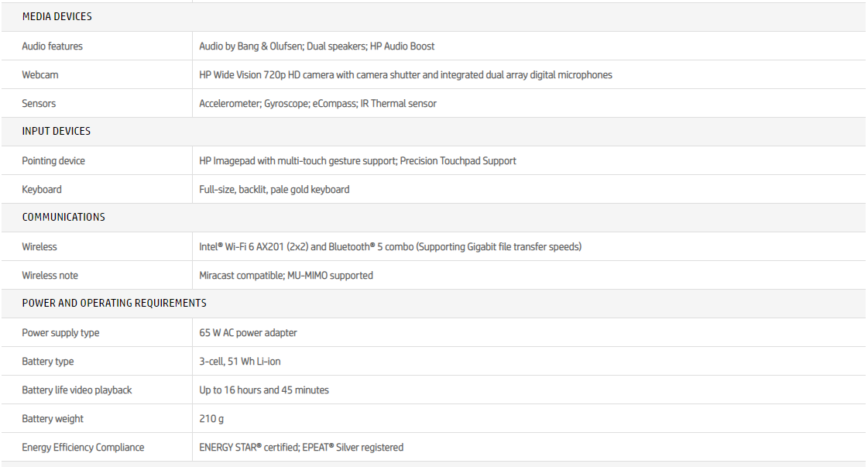Click the Battery type label

(48, 362)
